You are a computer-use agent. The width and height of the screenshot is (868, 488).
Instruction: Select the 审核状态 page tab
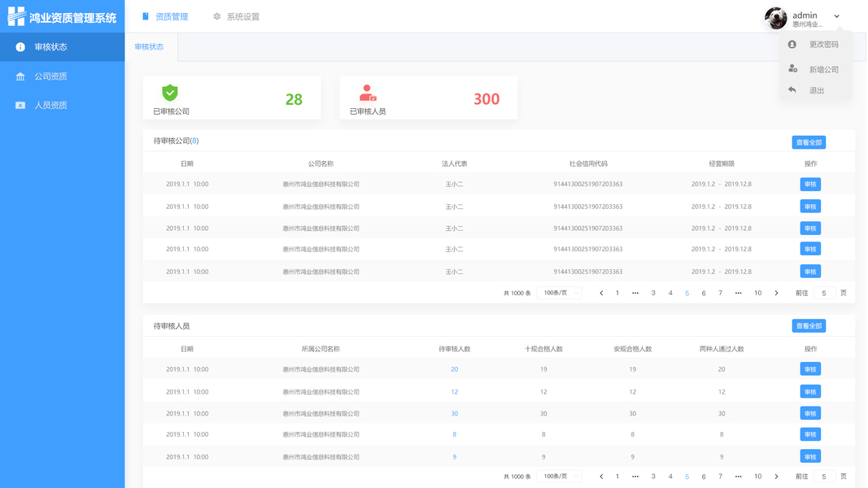pyautogui.click(x=150, y=47)
